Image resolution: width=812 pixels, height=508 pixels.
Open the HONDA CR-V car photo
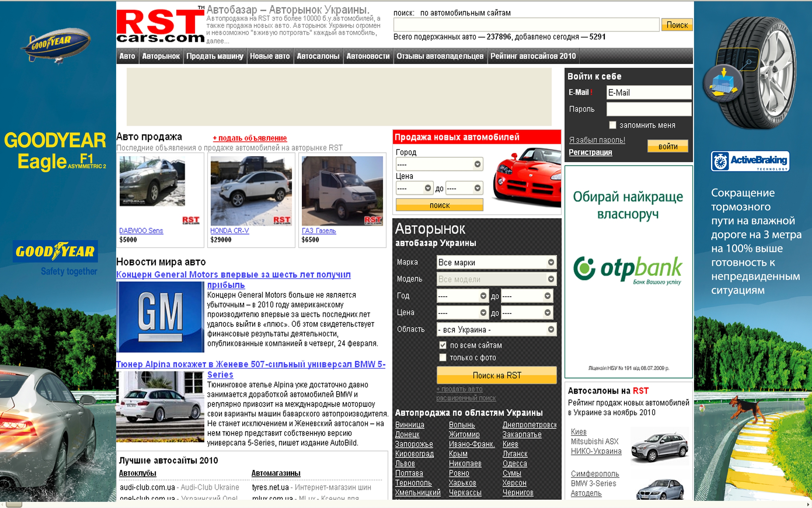click(251, 190)
